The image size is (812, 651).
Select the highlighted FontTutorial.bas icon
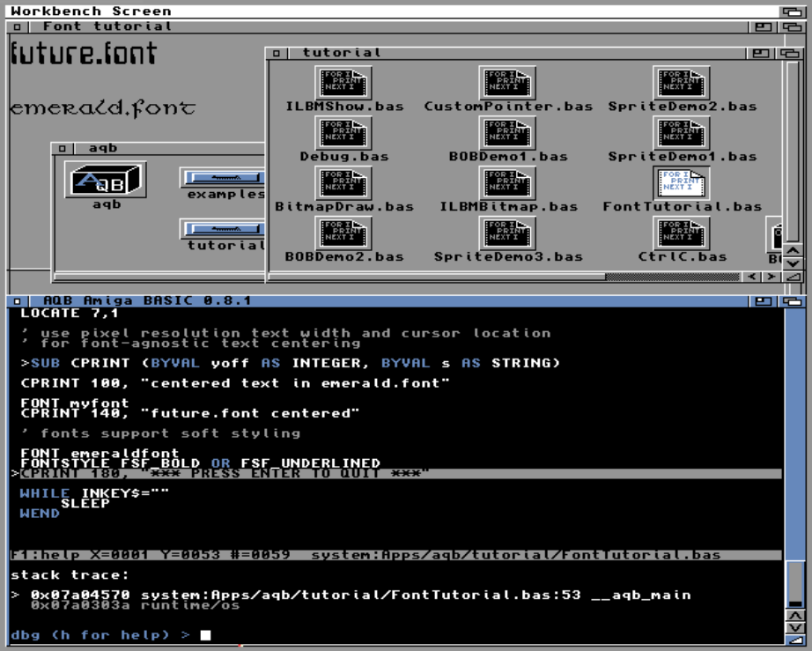pyautogui.click(x=681, y=183)
